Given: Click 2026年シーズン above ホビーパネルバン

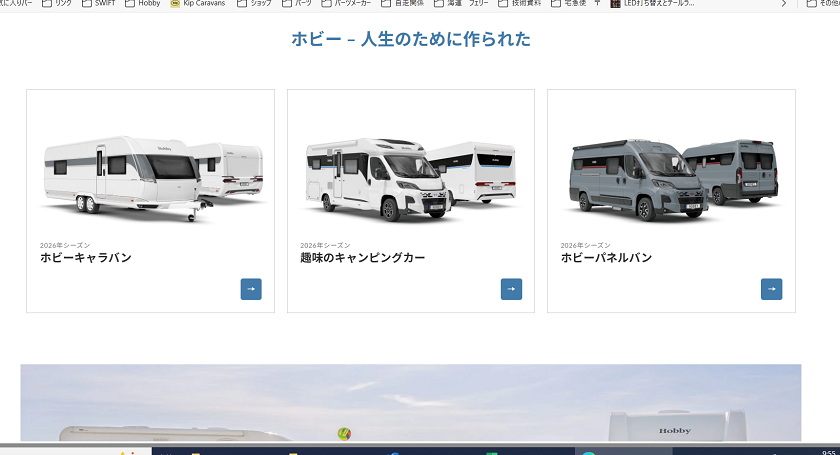Looking at the screenshot, I should coord(586,245).
